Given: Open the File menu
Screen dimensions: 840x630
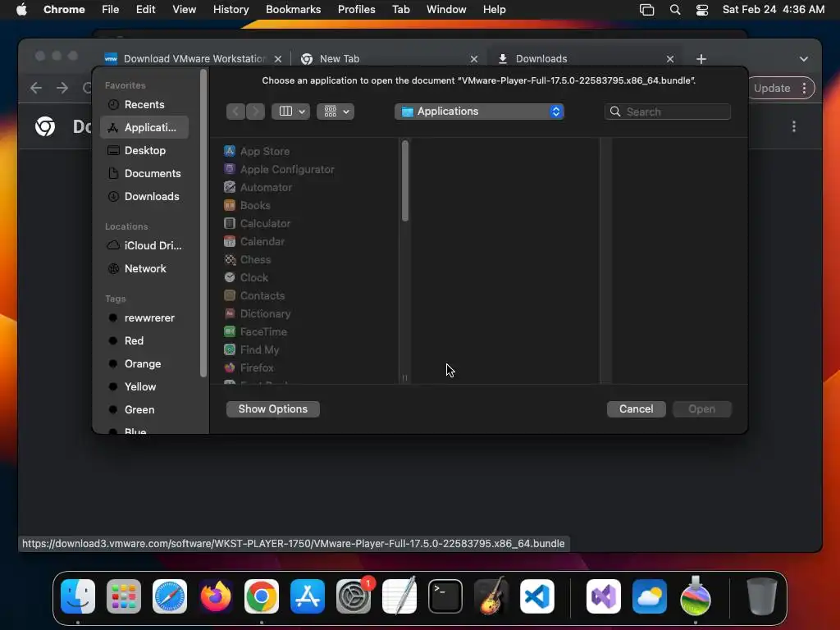Looking at the screenshot, I should [111, 10].
